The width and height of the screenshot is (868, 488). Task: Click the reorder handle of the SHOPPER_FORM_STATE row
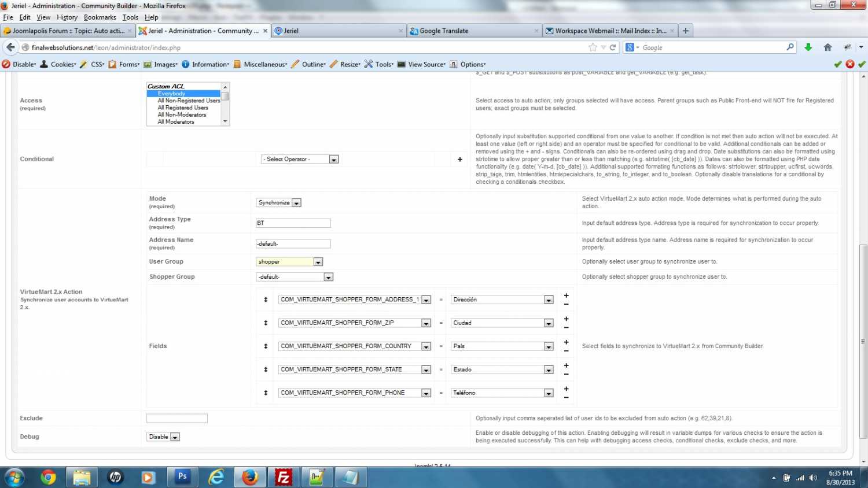[x=266, y=369]
